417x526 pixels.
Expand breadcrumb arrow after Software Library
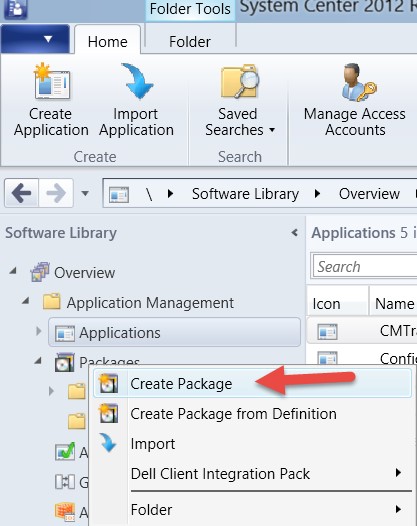pos(317,194)
